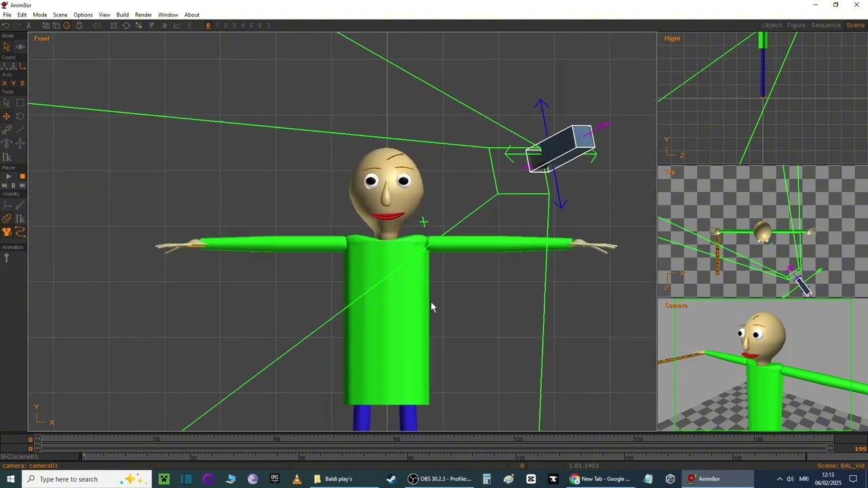The image size is (868, 488).
Task: Open the Edit menu
Action: point(22,15)
